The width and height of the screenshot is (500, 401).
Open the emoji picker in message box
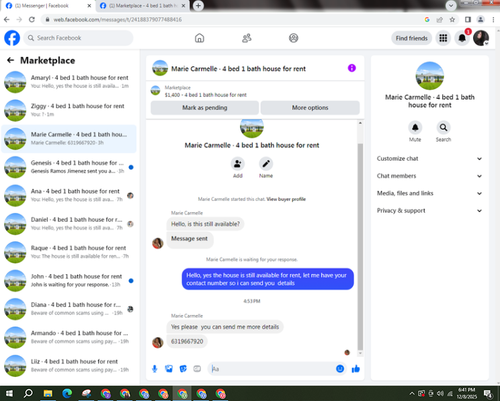click(340, 369)
